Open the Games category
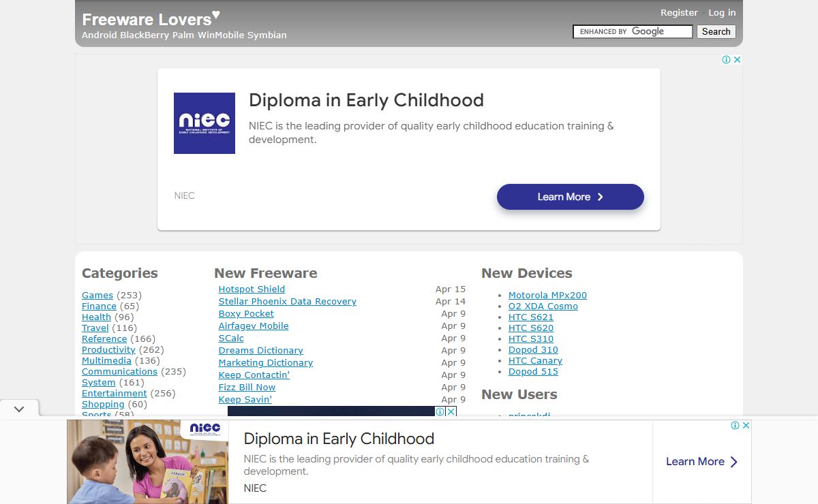The width and height of the screenshot is (818, 504). (x=97, y=295)
